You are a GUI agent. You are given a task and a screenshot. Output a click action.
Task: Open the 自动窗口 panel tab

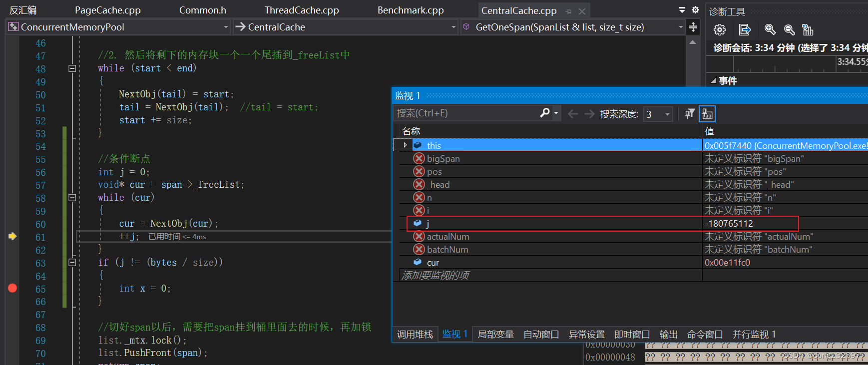click(541, 334)
